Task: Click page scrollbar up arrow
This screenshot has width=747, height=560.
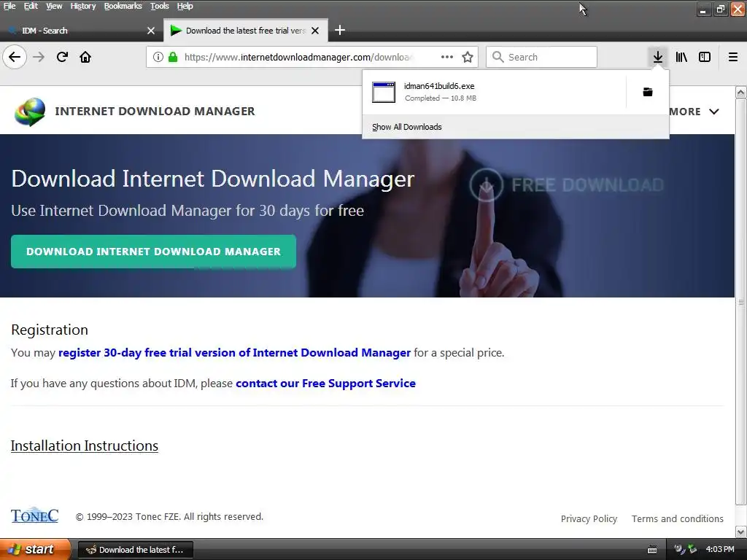Action: (x=741, y=92)
